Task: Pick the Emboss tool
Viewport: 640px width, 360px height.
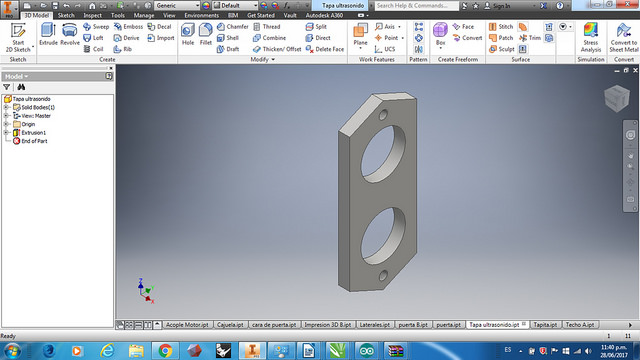Action: pos(128,27)
